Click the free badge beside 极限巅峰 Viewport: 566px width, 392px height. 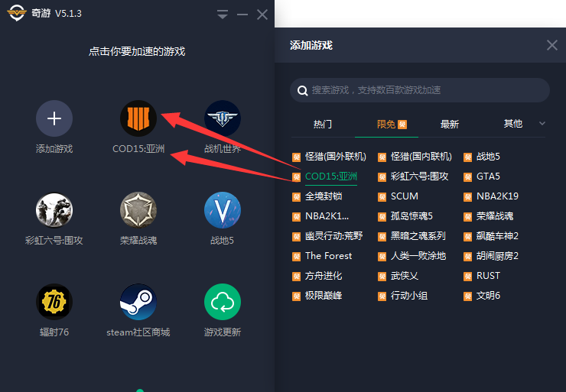pos(296,296)
